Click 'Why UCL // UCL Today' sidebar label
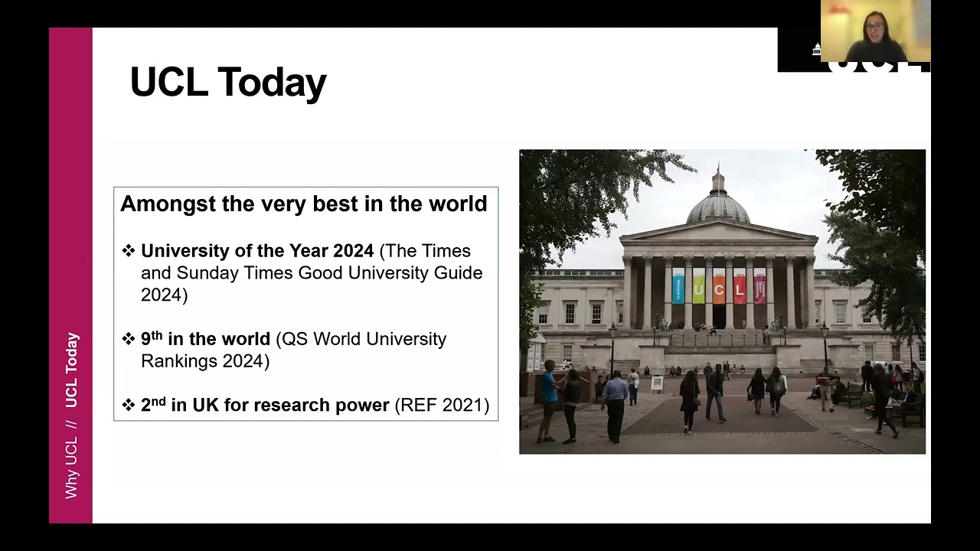This screenshot has height=551, width=980. tap(71, 416)
